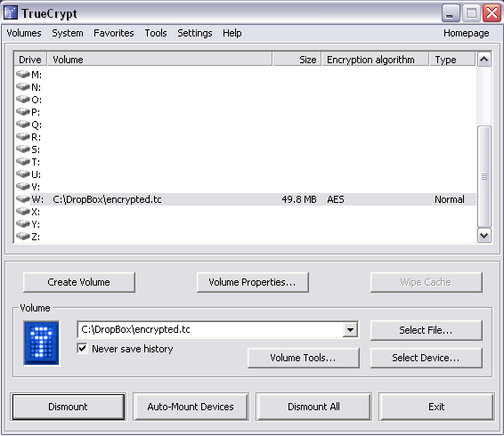This screenshot has height=436, width=504.
Task: Go to the Homepage menu link
Action: (x=466, y=33)
